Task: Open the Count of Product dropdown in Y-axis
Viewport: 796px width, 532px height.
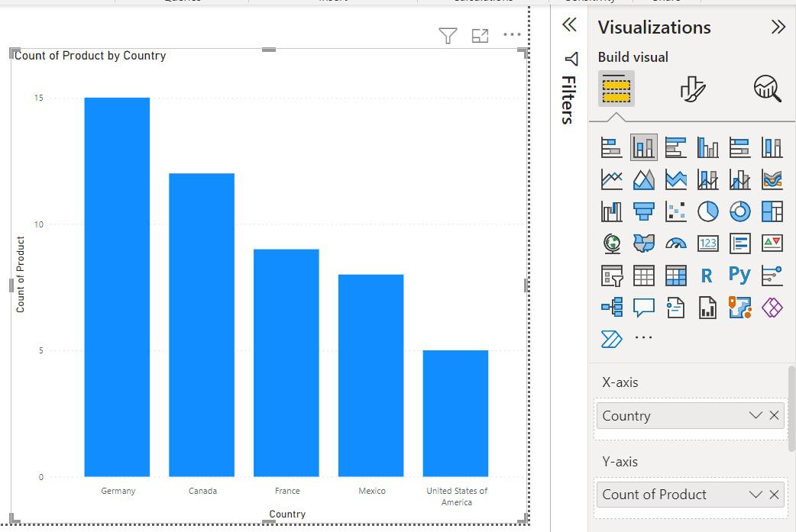Action: 755,494
